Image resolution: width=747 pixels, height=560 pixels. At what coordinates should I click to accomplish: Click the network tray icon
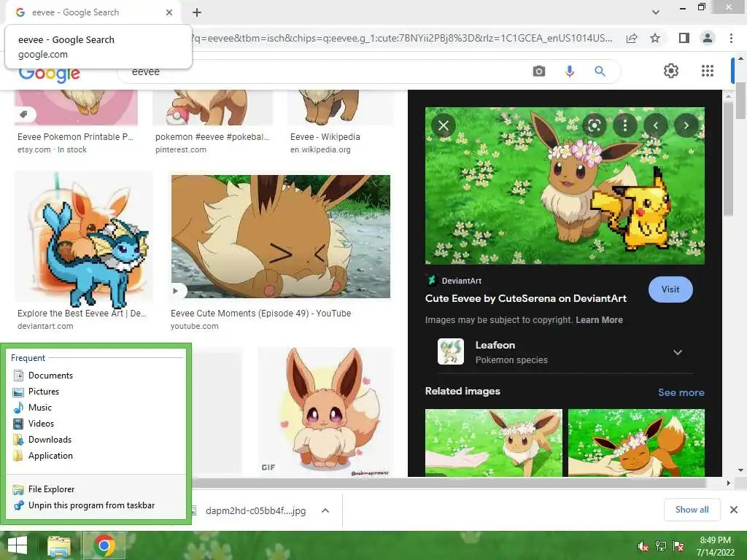(661, 546)
